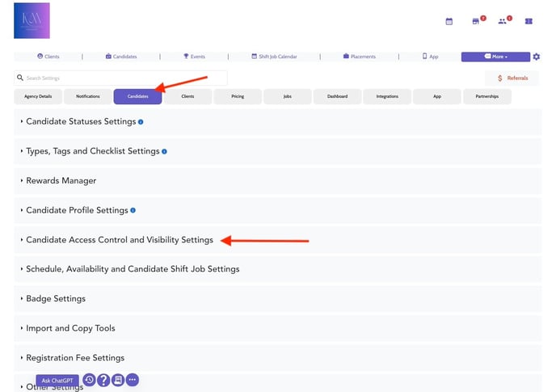556x392 pixels.
Task: Click the info icon beside Candidate Profile Settings
Action: (133, 210)
